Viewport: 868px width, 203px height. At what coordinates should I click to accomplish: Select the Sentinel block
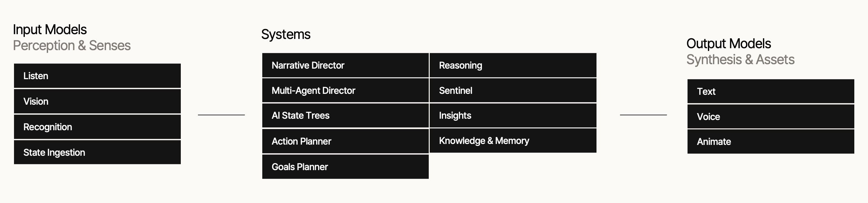(x=512, y=91)
